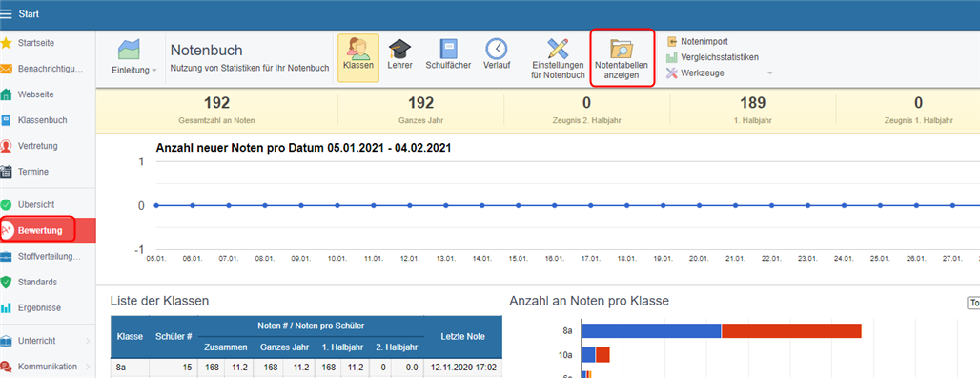Click the Notenimport icon
This screenshot has height=378, width=980.
click(672, 42)
